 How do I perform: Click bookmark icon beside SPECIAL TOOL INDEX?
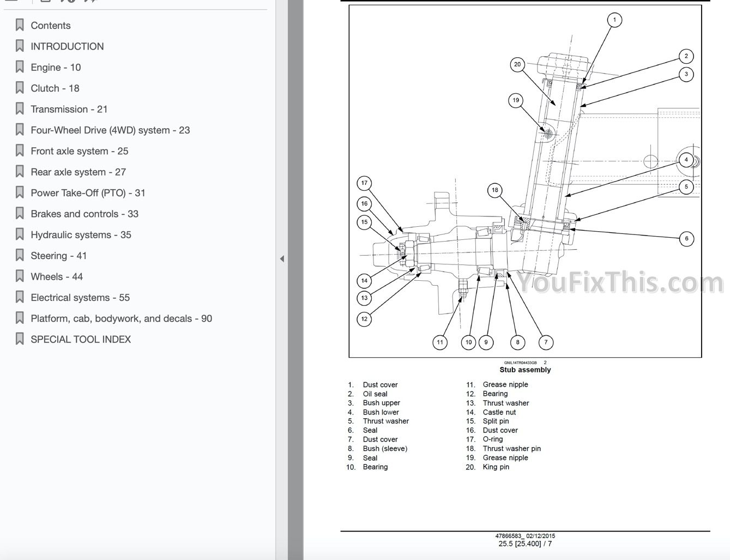pyautogui.click(x=20, y=339)
